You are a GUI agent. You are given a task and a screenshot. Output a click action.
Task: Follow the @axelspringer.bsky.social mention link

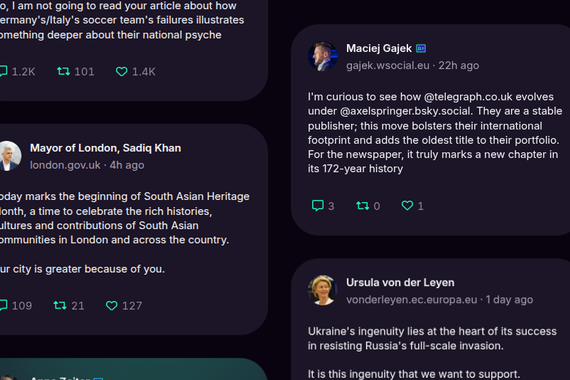coord(405,111)
